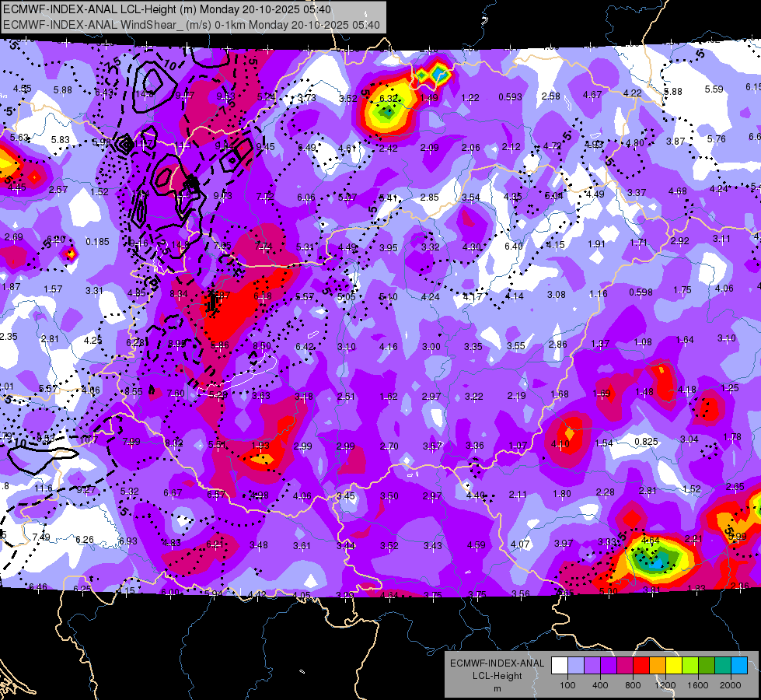Click the sky blue legend swatch
761x700 pixels.
pos(739,666)
